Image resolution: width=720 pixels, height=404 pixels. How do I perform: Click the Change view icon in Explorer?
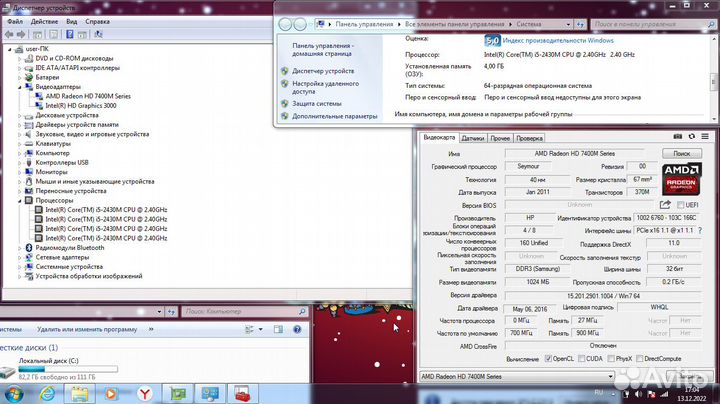click(x=249, y=329)
